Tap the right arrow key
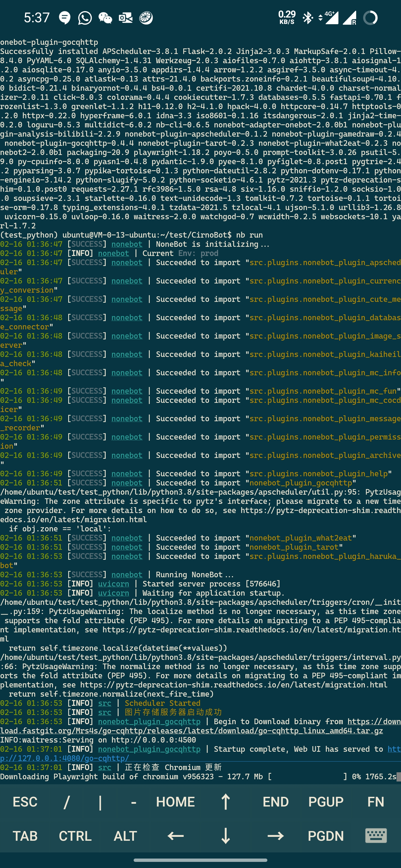This screenshot has height=868, width=401. point(275,836)
